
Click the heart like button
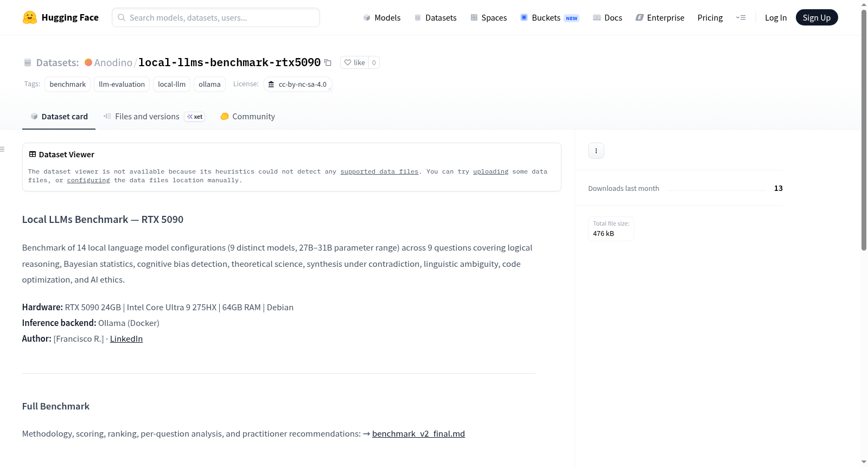pyautogui.click(x=354, y=62)
